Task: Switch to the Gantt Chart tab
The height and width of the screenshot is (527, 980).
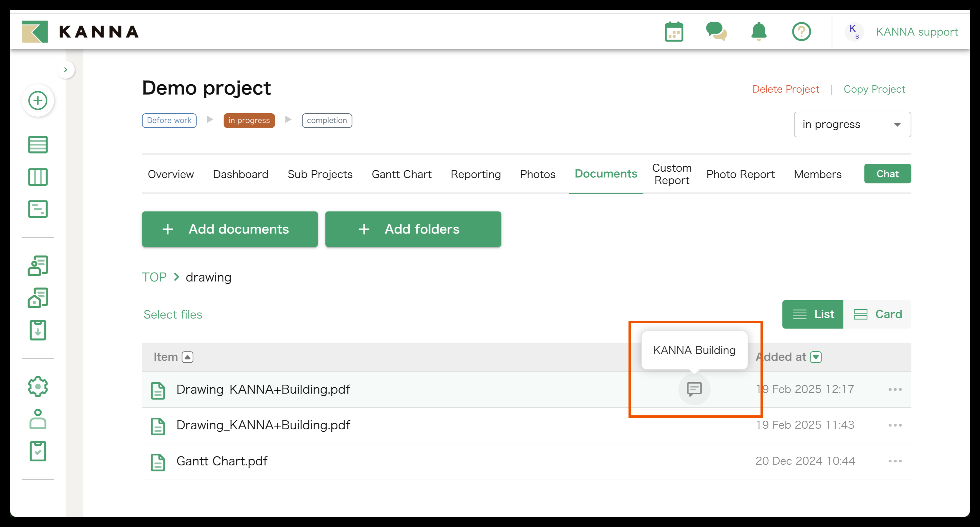Action: pos(401,174)
